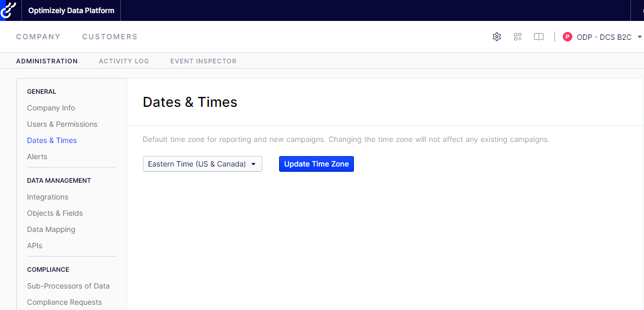The image size is (644, 310).
Task: Click the Dates & Times page heading
Action: (190, 102)
